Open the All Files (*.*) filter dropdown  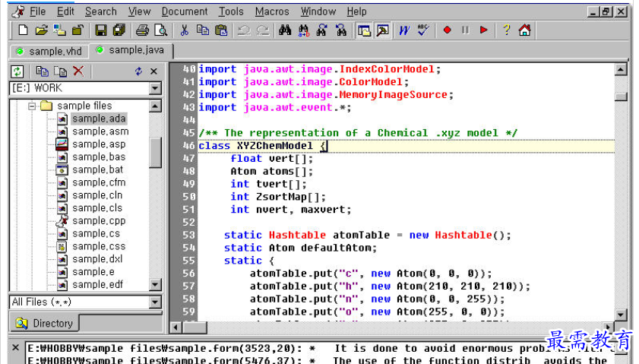coord(155,302)
